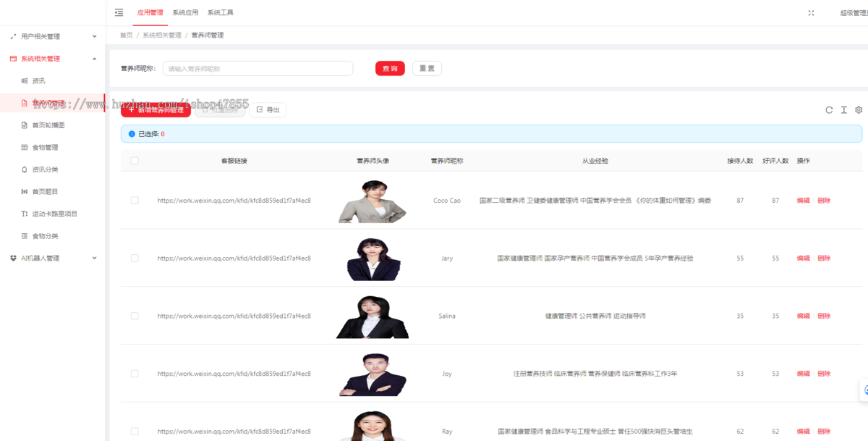Click the refresh table icon
Image resolution: width=868 pixels, height=441 pixels.
pos(829,110)
